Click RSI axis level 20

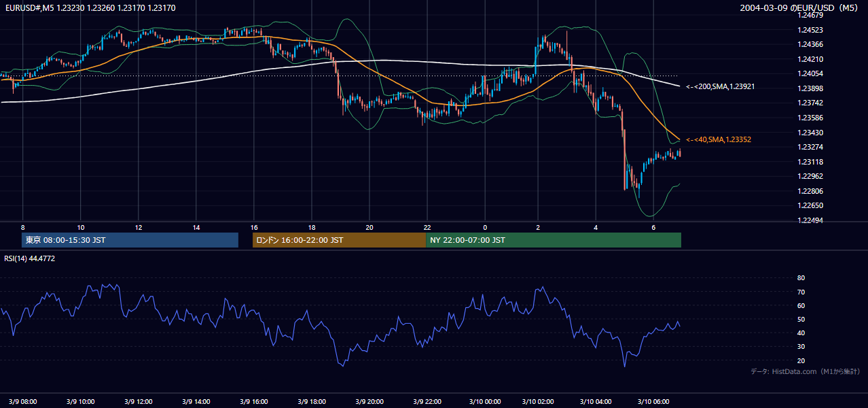pyautogui.click(x=801, y=360)
